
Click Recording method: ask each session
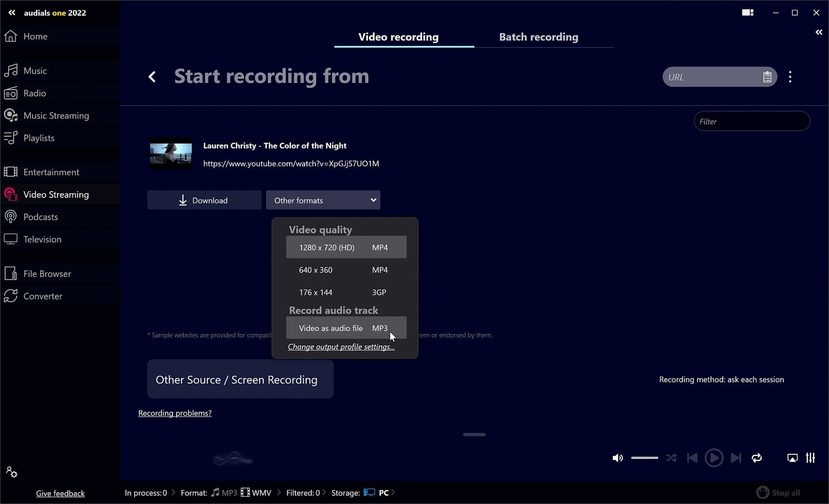(721, 380)
